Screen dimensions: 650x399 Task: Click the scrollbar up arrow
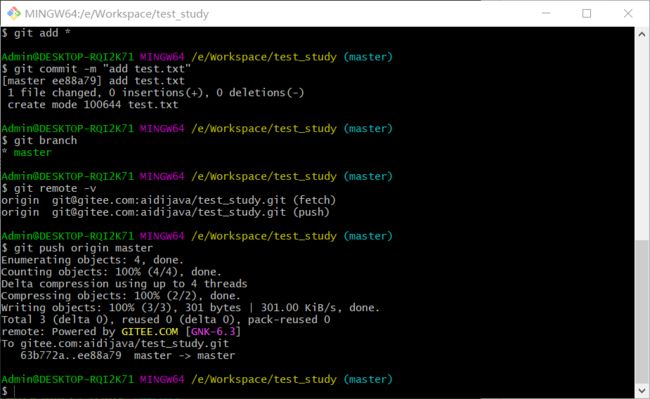point(642,34)
